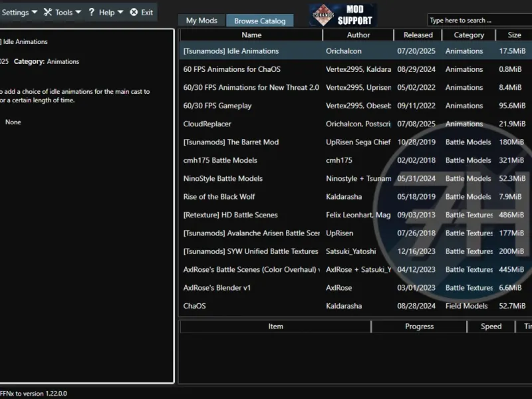Click the 95.6MiB size cell
Screen dimensions: 532x399
tap(512, 106)
